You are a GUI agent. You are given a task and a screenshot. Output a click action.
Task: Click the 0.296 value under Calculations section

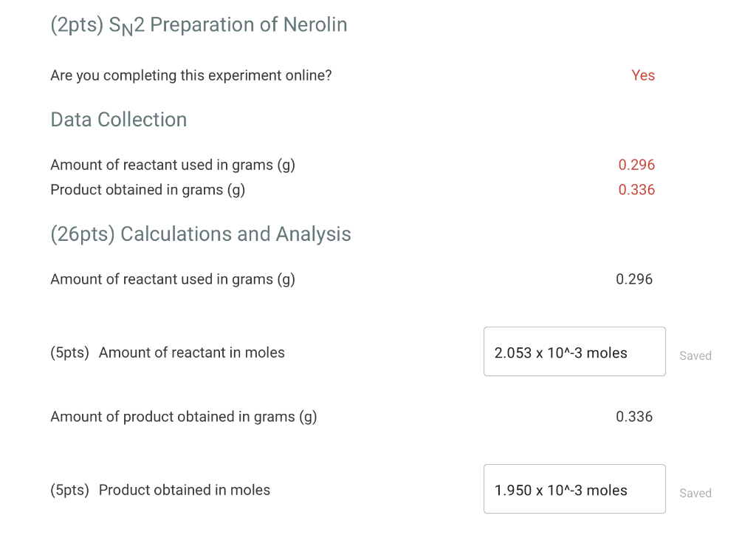(x=633, y=279)
